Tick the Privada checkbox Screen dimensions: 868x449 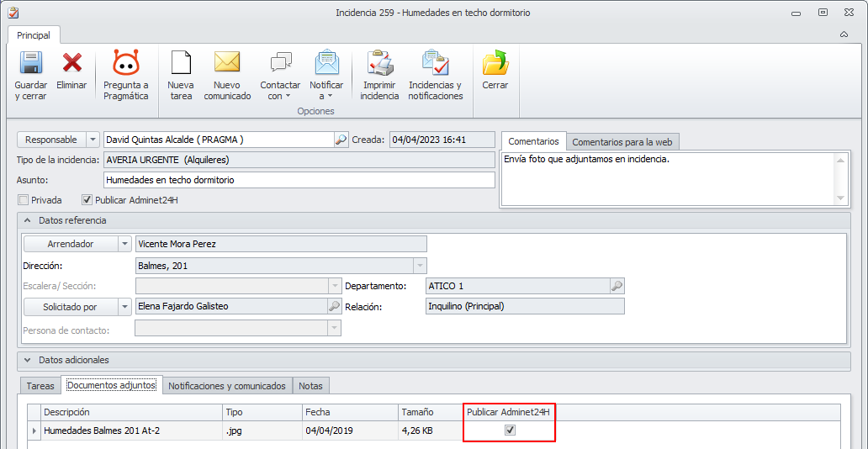click(23, 200)
